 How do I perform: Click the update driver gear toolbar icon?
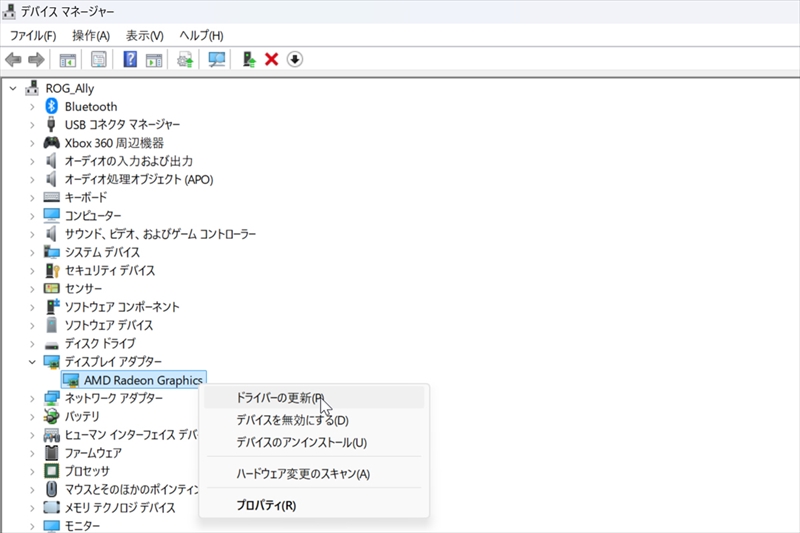[x=185, y=60]
